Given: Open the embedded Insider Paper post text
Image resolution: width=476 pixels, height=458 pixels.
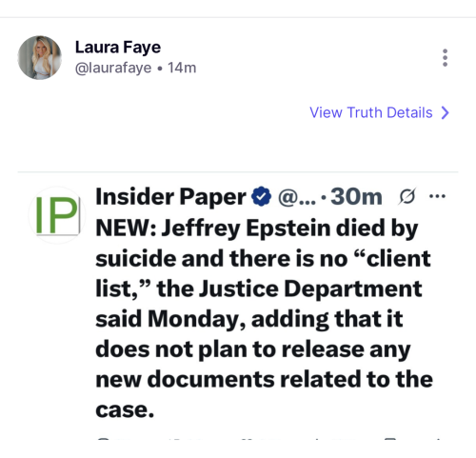Looking at the screenshot, I should coord(264,318).
